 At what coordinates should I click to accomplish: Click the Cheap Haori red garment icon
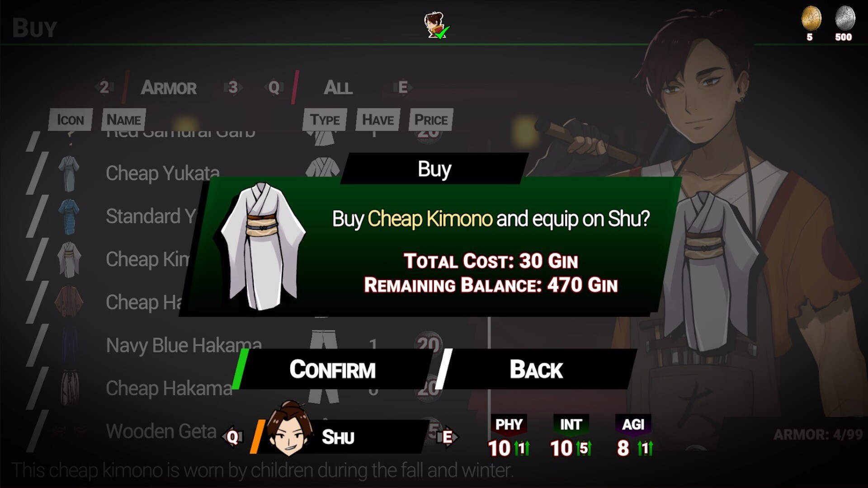[x=69, y=302]
